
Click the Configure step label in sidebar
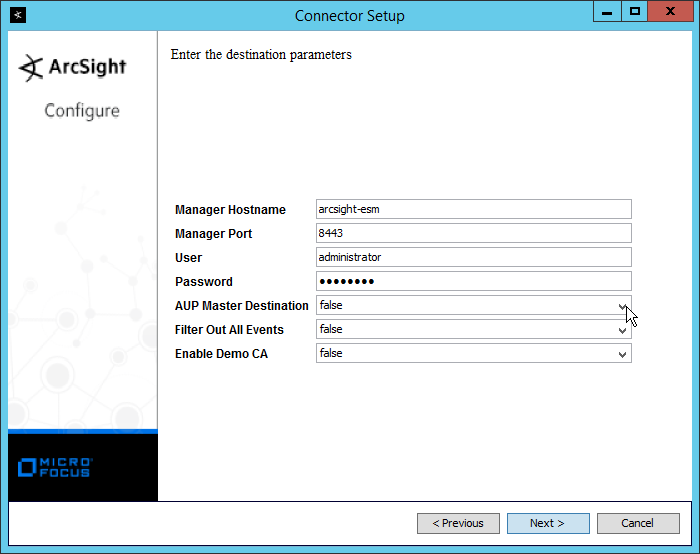click(x=82, y=111)
